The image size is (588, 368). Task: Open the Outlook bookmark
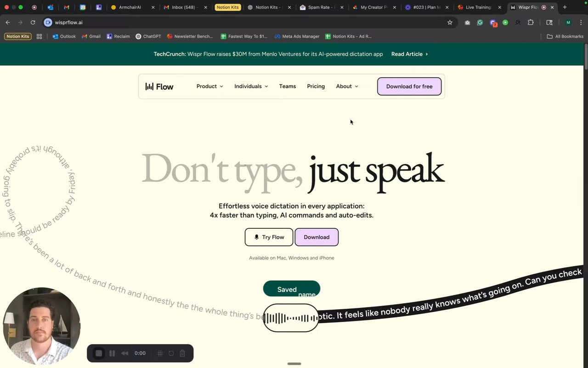[64, 36]
